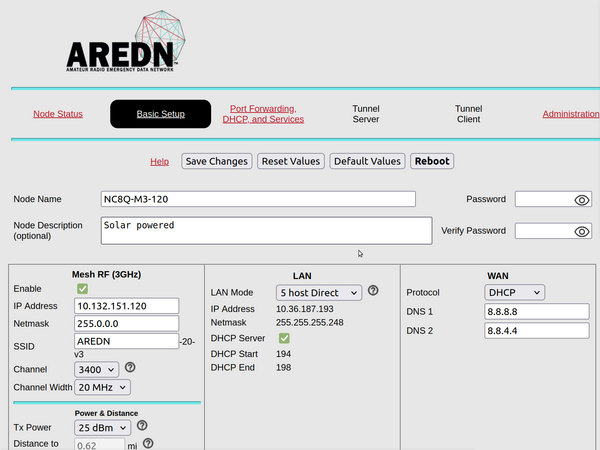Click the DNS 1 field
Image resolution: width=600 pixels, height=450 pixels.
(x=537, y=311)
